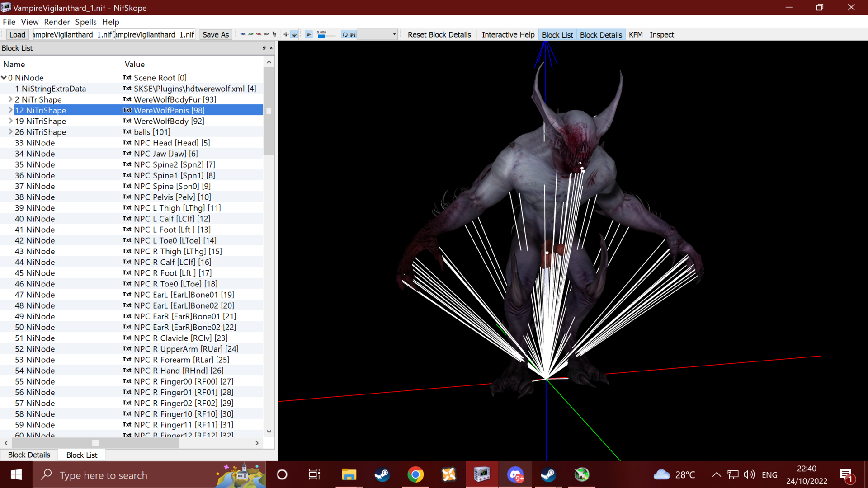The image size is (868, 488).
Task: Click the save file path field
Action: click(x=155, y=34)
